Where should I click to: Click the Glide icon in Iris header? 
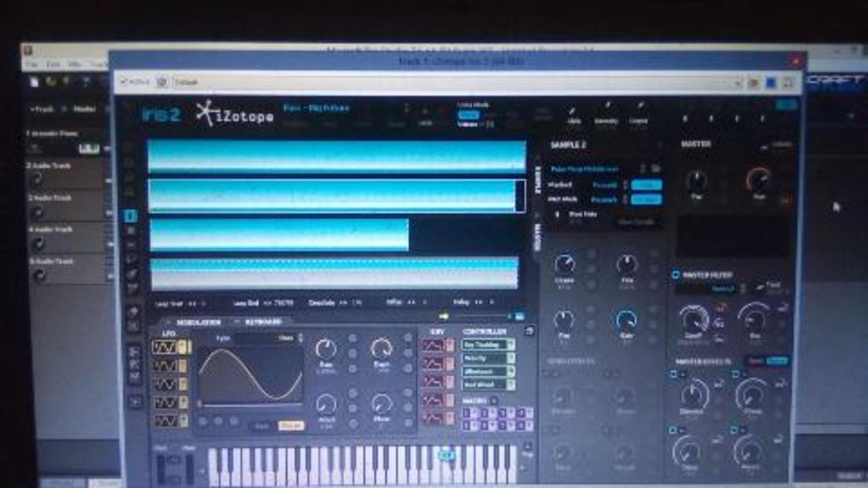[x=573, y=111]
